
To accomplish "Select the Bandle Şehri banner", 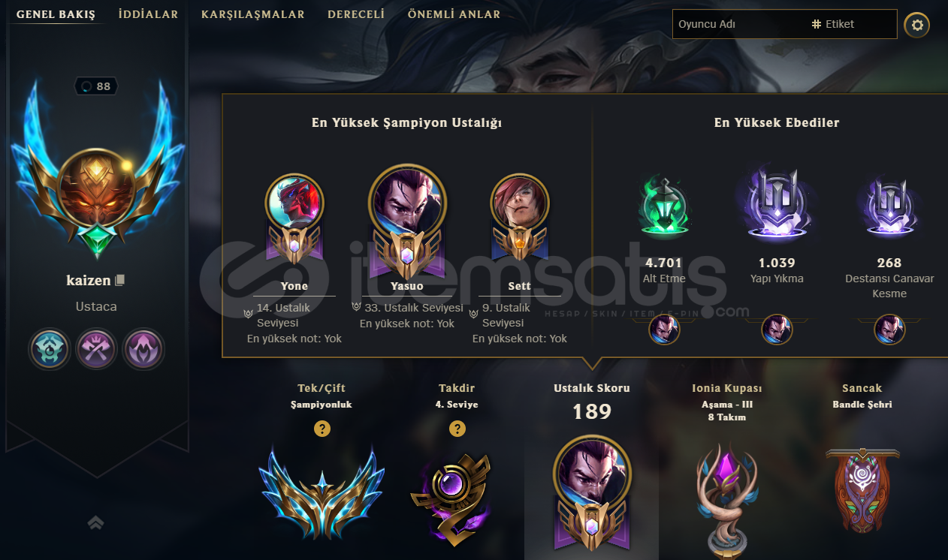I will pyautogui.click(x=862, y=491).
